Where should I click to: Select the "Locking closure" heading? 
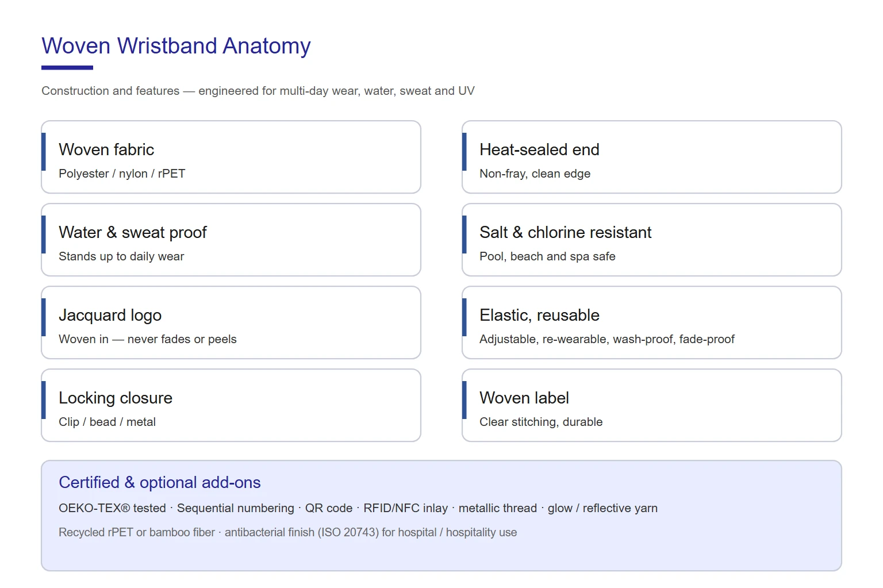(x=116, y=398)
